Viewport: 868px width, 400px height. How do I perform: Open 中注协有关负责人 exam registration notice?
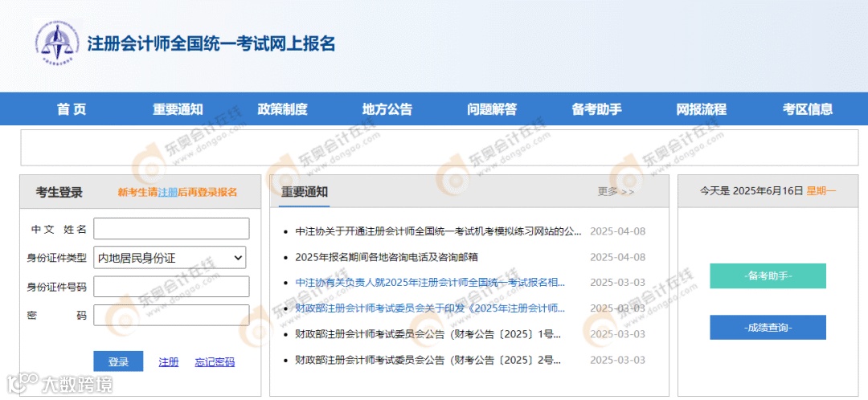pos(431,283)
